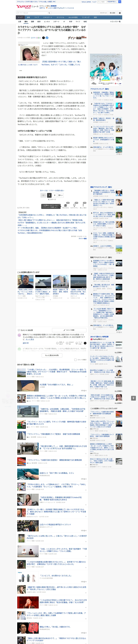Viewport: 138px width, 644px height.
Task: Click うーん reaction on first comment
Action: [x=79, y=343]
